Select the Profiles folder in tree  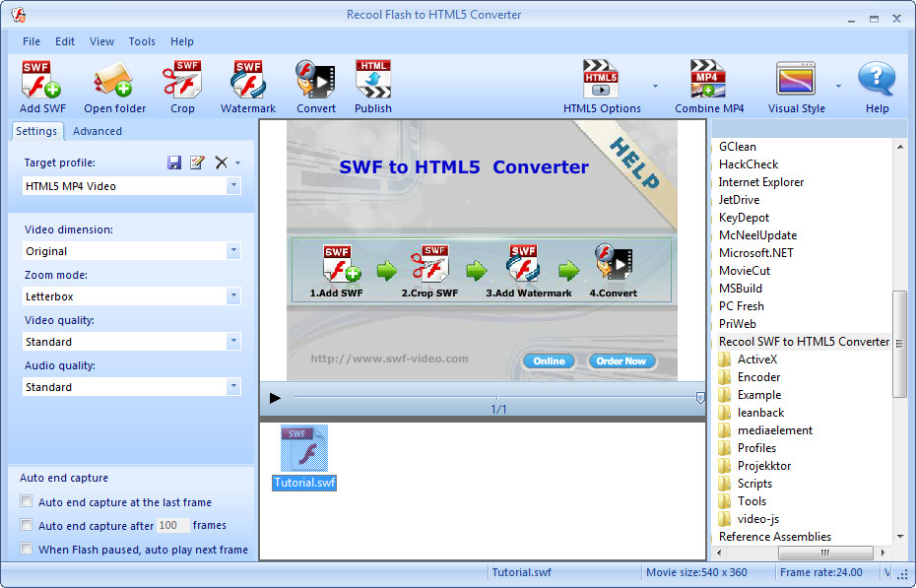click(756, 448)
